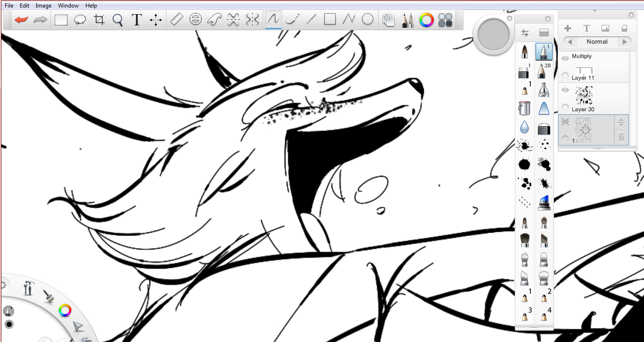
Task: Show the hidden bottom layer via crossed eye
Action: click(x=565, y=122)
